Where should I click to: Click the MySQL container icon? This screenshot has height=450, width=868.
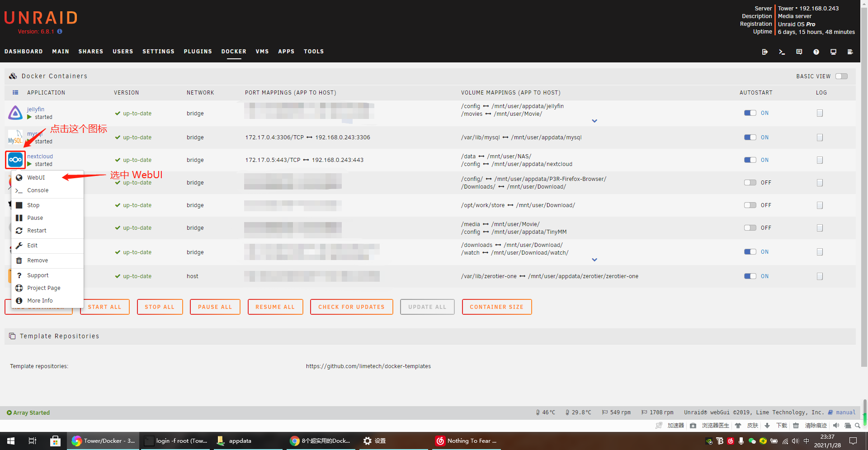(x=15, y=137)
